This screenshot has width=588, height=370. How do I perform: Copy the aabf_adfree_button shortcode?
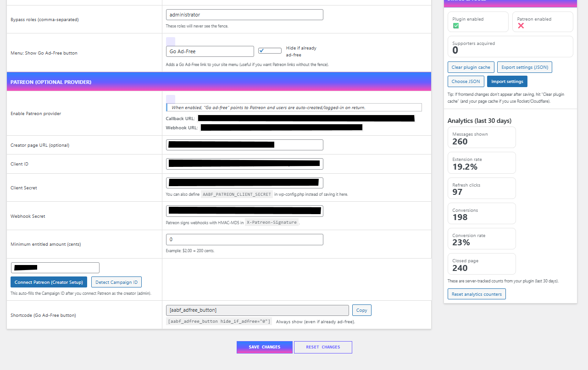point(361,310)
